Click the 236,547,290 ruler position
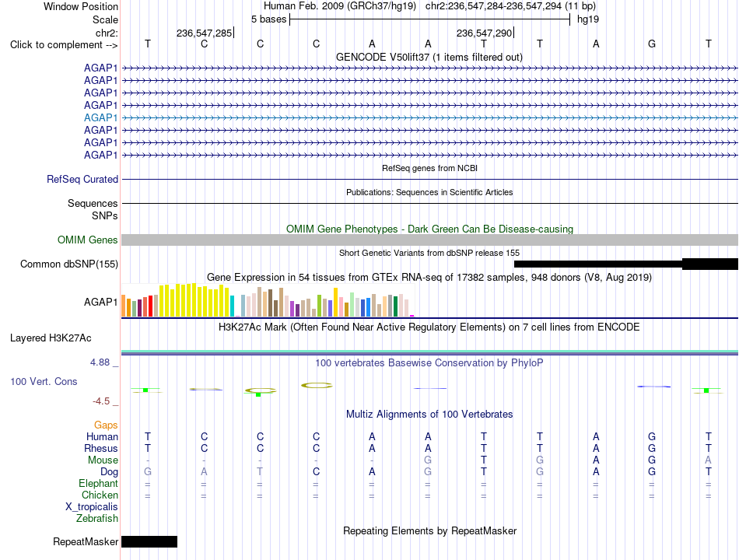 485,33
